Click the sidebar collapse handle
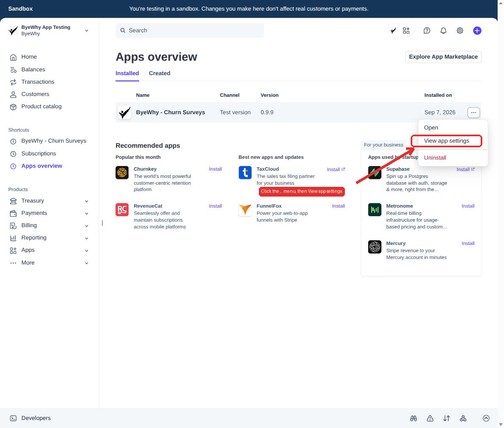504x428 pixels. [102, 223]
